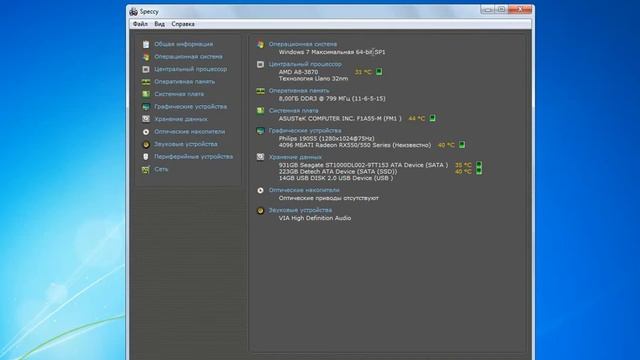640x360 pixels.
Task: Click the Speccy app icon in title bar
Action: pyautogui.click(x=133, y=11)
